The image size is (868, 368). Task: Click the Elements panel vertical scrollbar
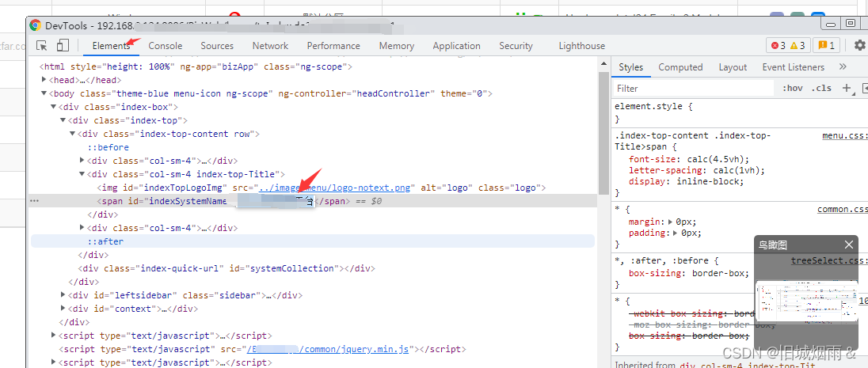pos(603,133)
